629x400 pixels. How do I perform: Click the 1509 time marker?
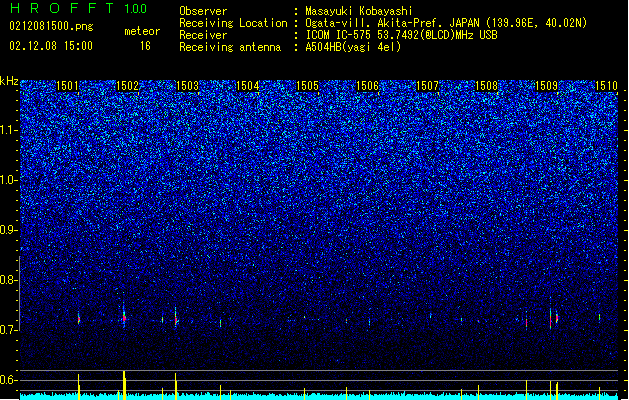tap(547, 86)
